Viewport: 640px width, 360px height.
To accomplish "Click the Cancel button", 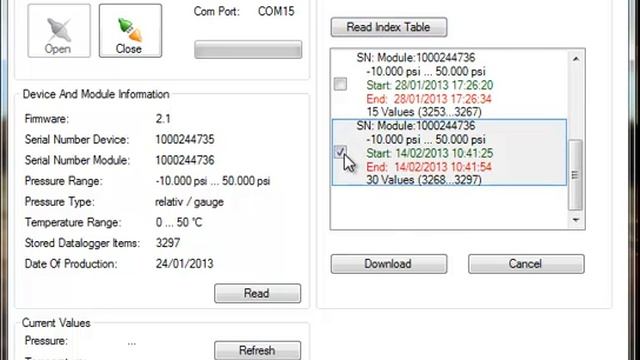I will [526, 264].
